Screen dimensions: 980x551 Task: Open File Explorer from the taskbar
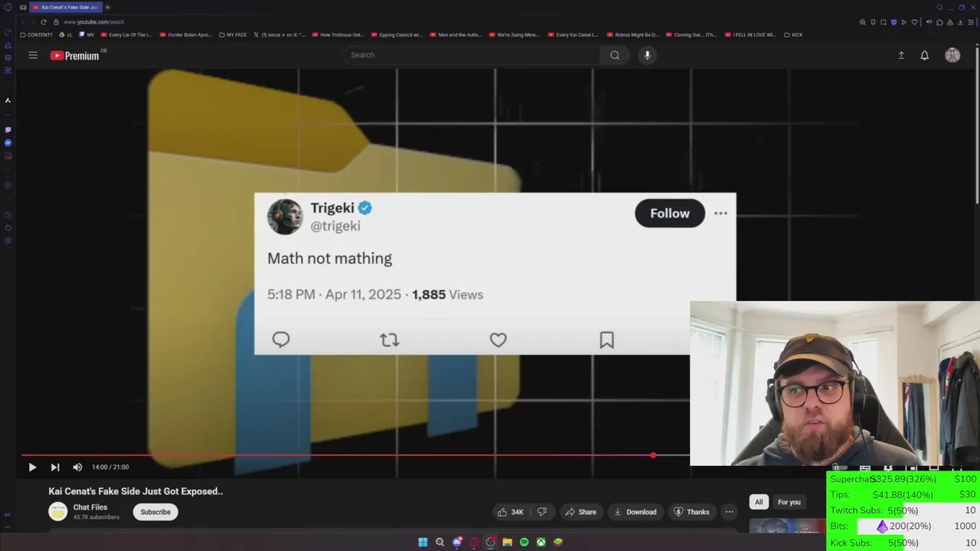pyautogui.click(x=507, y=542)
